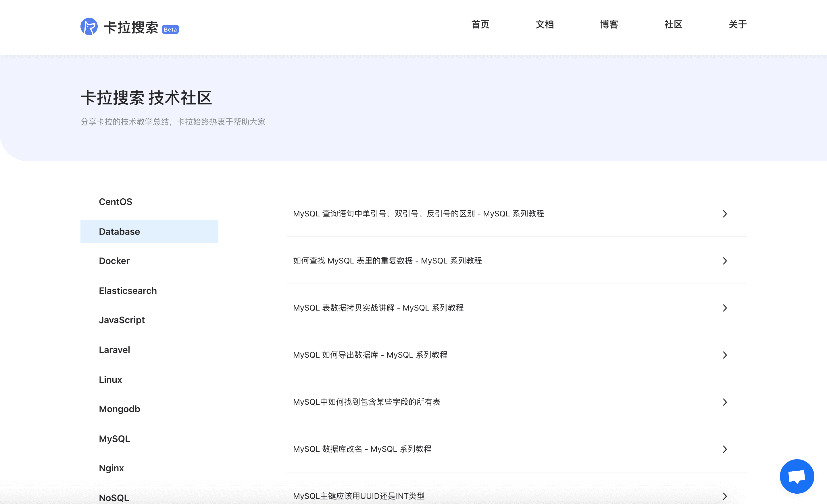Click arrow for MySQL中如何找到包含某些字段的所有表

pos(725,402)
